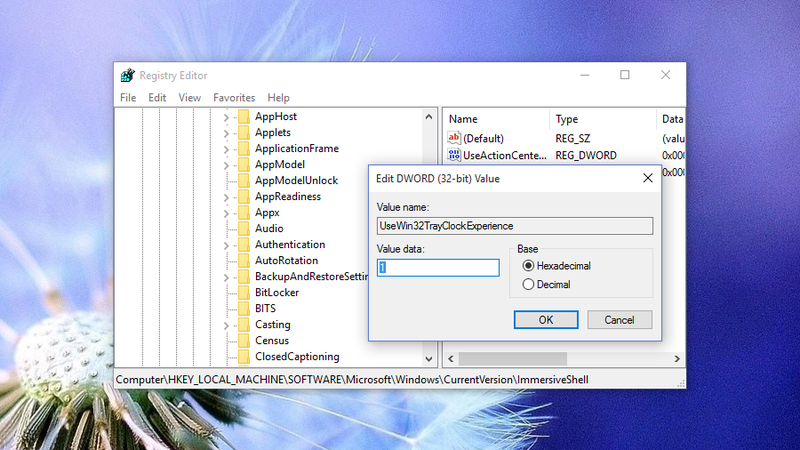Open the Favorites menu
Screen dimensions: 800x450
pos(234,97)
